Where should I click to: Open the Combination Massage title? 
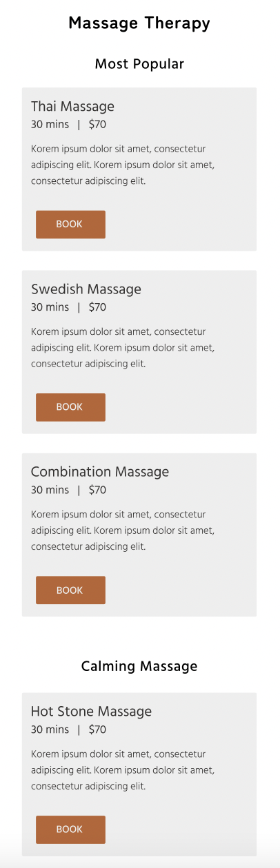tap(100, 472)
